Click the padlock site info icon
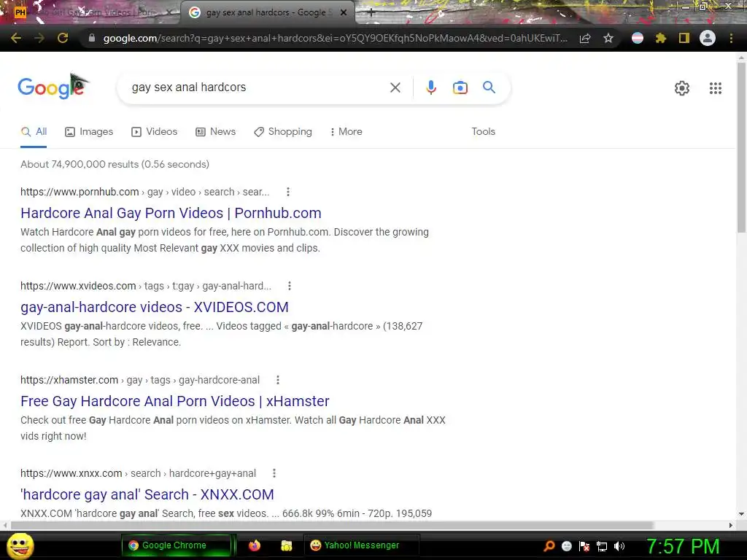The width and height of the screenshot is (747, 560). (92, 38)
